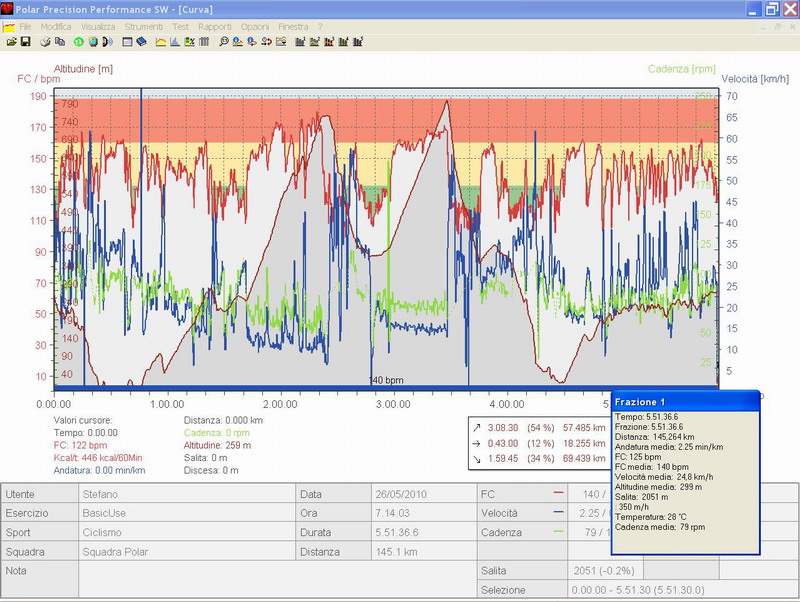This screenshot has width=800, height=602.
Task: Open report chart icon number 2
Action: [314, 42]
